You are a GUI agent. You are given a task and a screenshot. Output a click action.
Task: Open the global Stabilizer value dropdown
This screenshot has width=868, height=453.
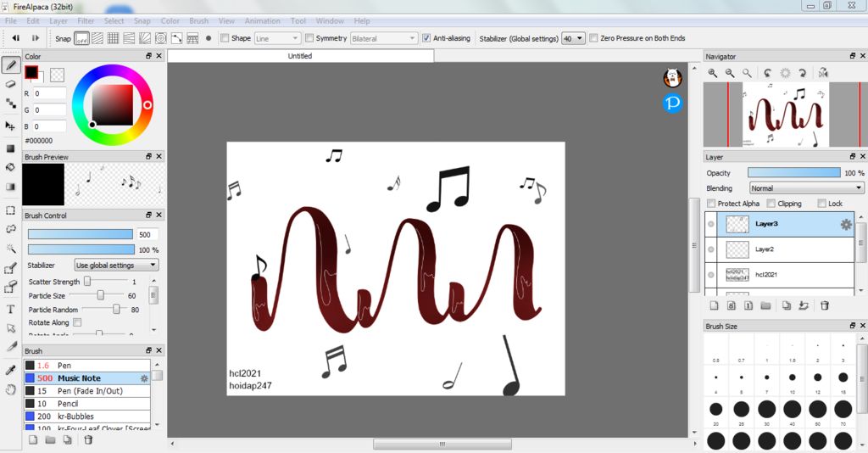click(573, 39)
